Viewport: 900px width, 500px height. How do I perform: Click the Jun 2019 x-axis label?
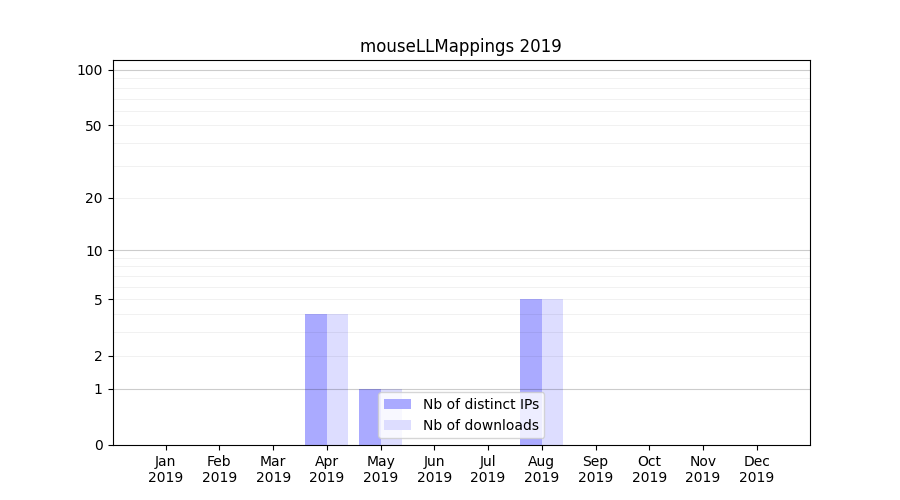(434, 469)
